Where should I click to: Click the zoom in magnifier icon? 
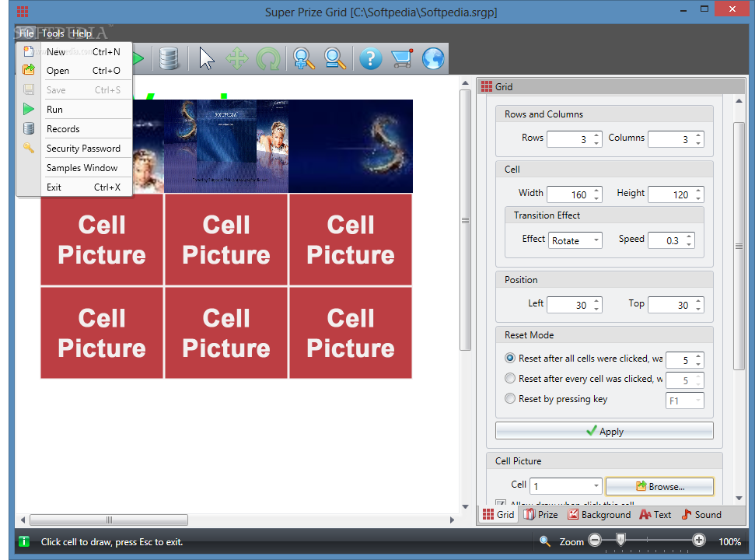pyautogui.click(x=303, y=59)
